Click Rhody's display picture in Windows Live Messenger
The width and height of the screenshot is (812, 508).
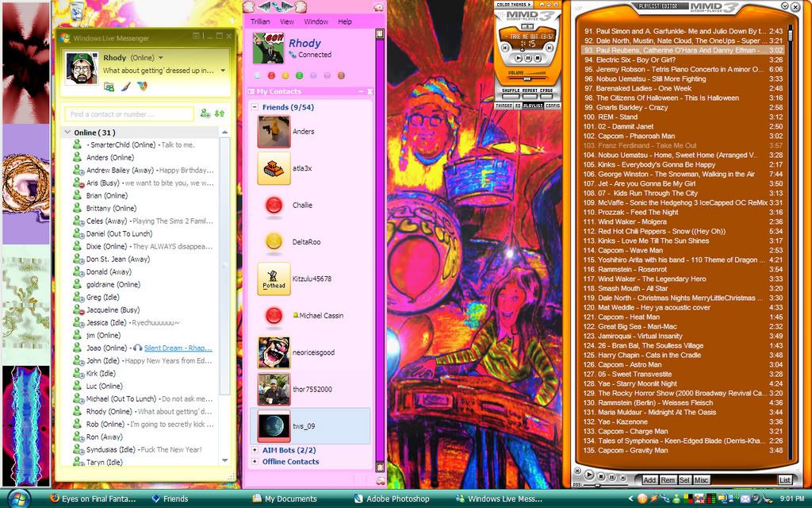click(82, 68)
